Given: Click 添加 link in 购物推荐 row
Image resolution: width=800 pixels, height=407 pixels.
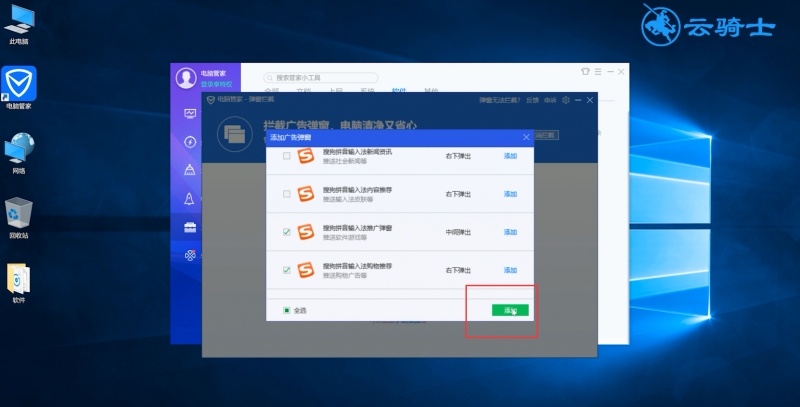Looking at the screenshot, I should click(x=510, y=270).
